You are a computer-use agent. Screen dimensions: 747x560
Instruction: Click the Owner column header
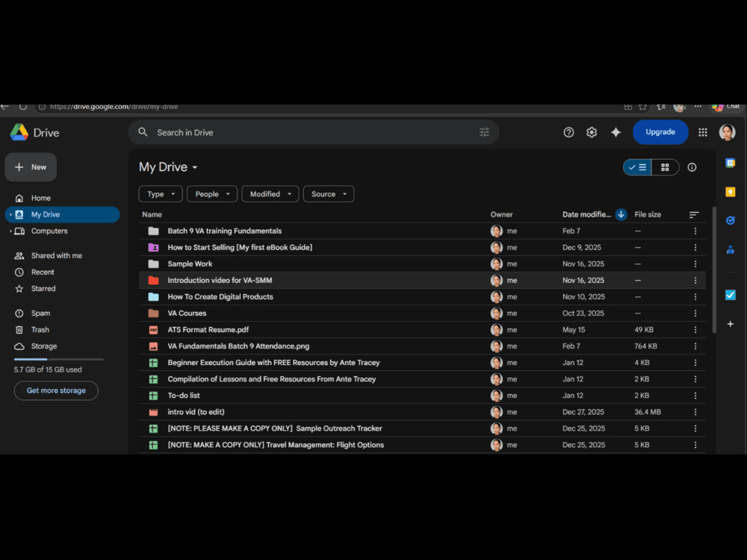(501, 215)
